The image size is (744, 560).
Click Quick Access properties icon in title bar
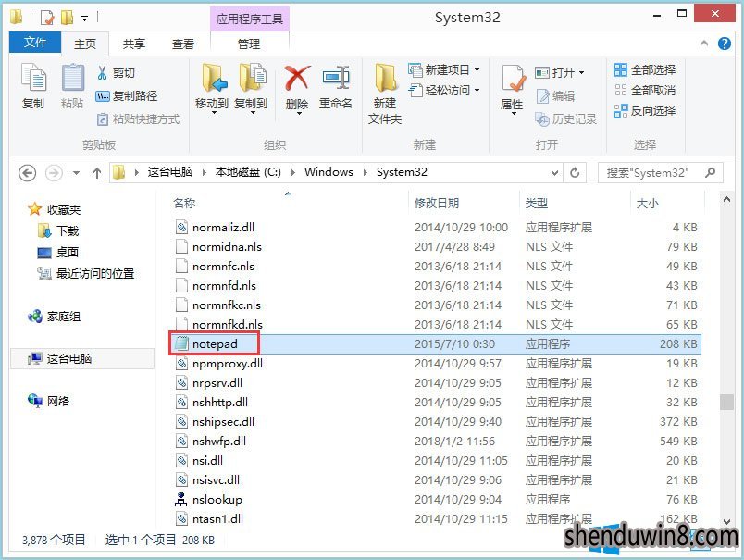point(47,18)
